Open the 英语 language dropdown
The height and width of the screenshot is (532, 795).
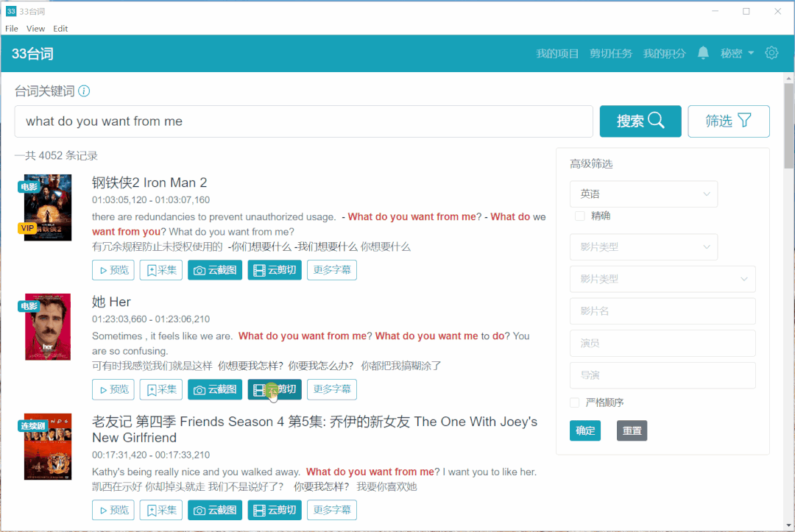643,194
